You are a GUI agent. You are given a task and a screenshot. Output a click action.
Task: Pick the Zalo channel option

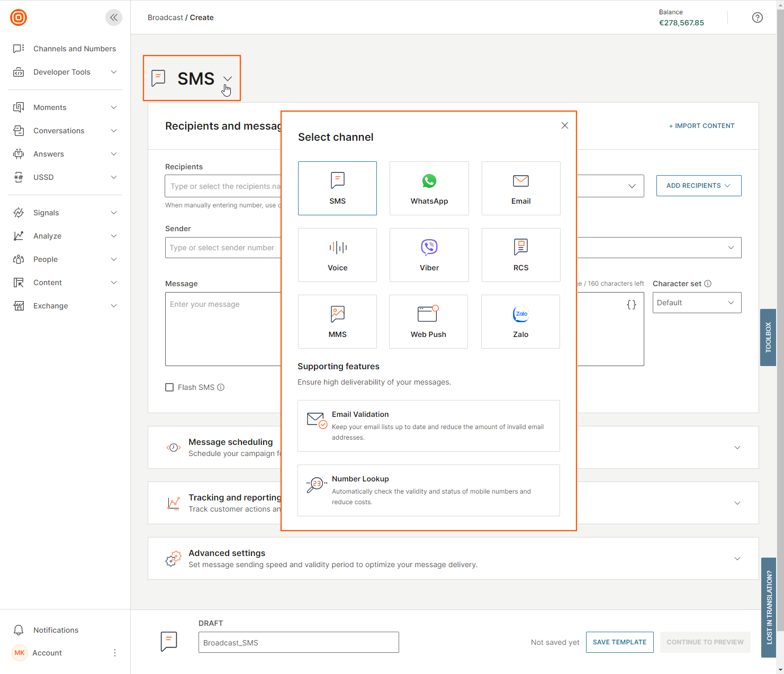coord(520,322)
